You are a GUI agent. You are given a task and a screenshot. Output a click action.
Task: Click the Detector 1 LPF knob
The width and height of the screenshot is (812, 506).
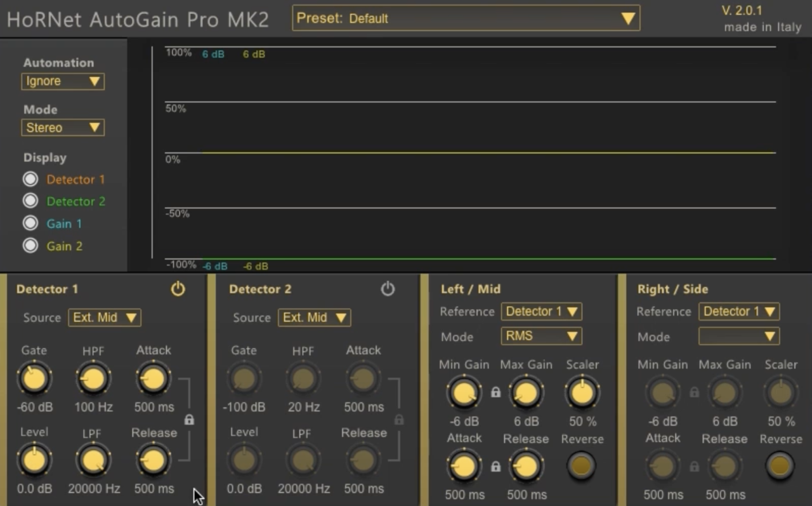point(93,460)
